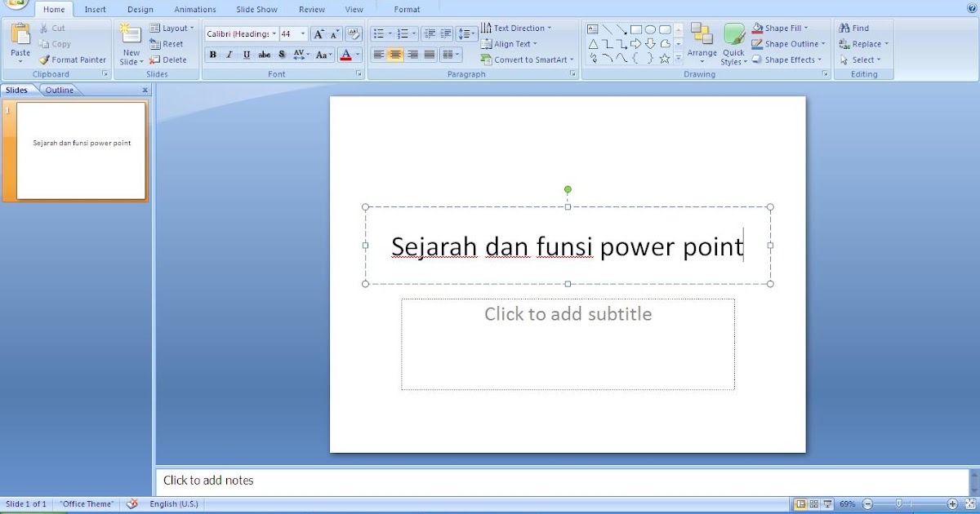Open the Design ribbon tab
980x514 pixels.
point(140,10)
